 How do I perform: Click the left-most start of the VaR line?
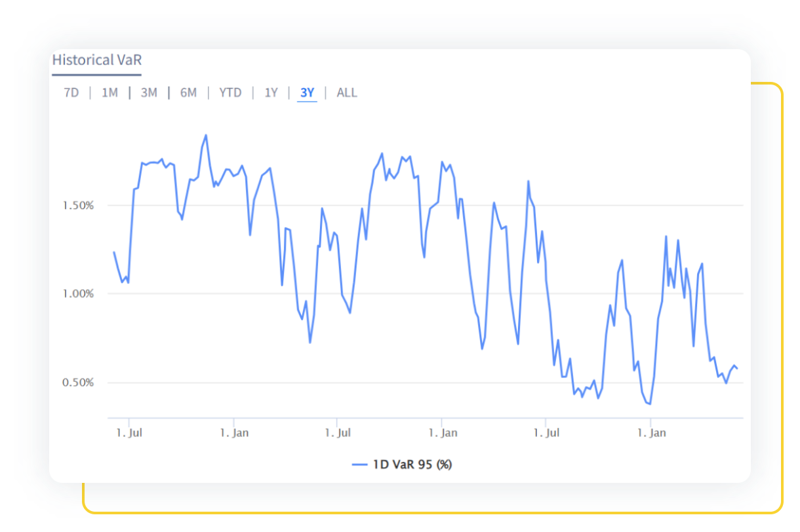tap(114, 252)
